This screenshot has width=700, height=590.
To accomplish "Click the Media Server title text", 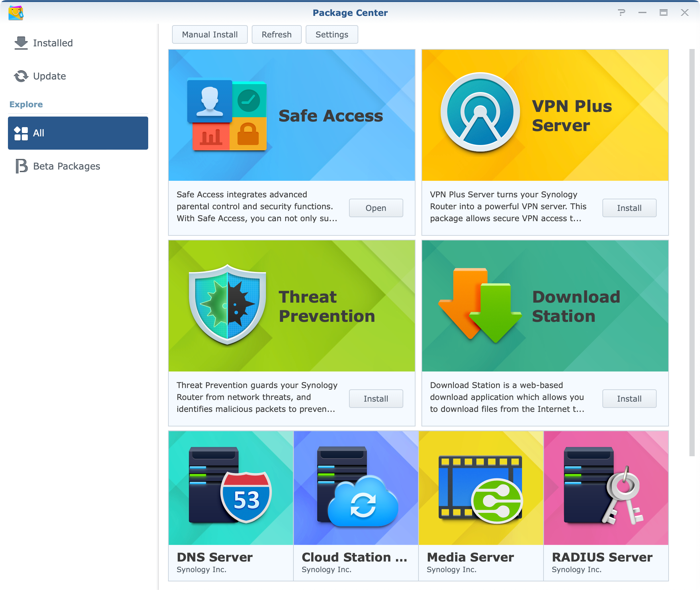I will [x=470, y=557].
